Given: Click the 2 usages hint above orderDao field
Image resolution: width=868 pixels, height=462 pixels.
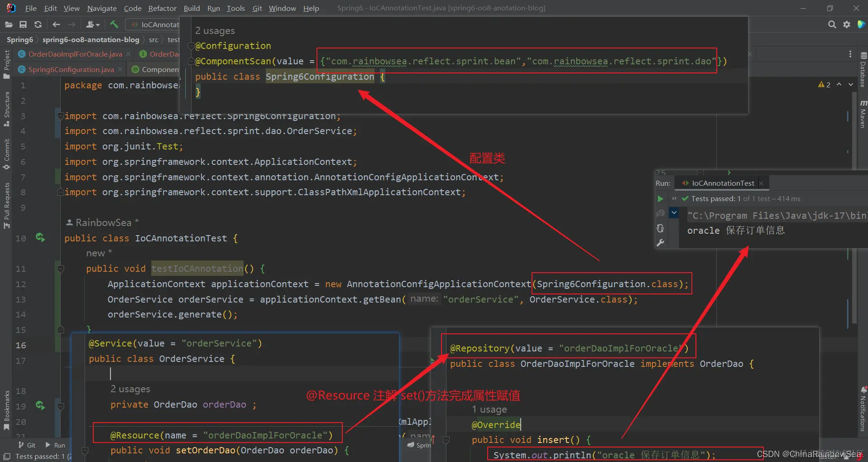Looking at the screenshot, I should pos(130,389).
